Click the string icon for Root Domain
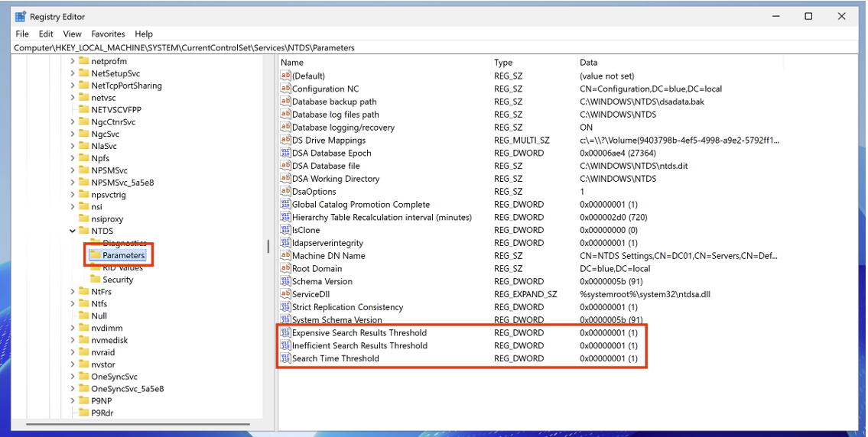Image resolution: width=868 pixels, height=437 pixels. 286,269
